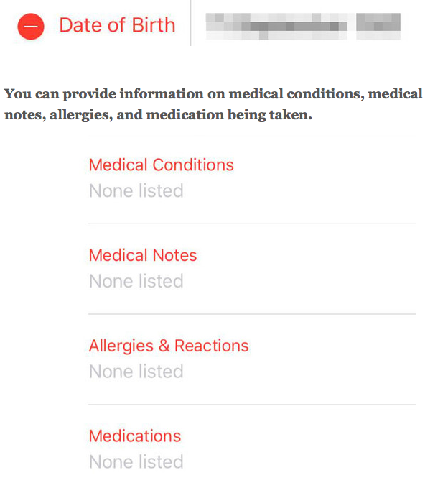
Task: Click the Medical Conditions heading
Action: coord(162,165)
